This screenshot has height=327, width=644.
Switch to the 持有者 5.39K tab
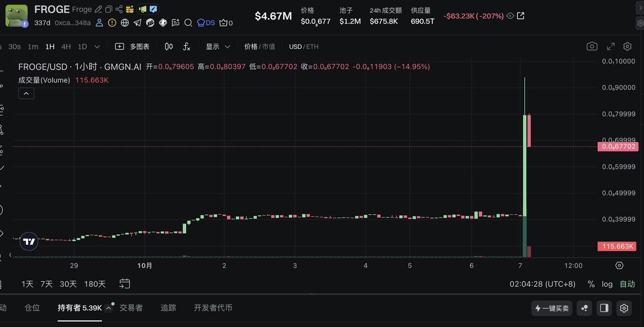click(x=79, y=308)
